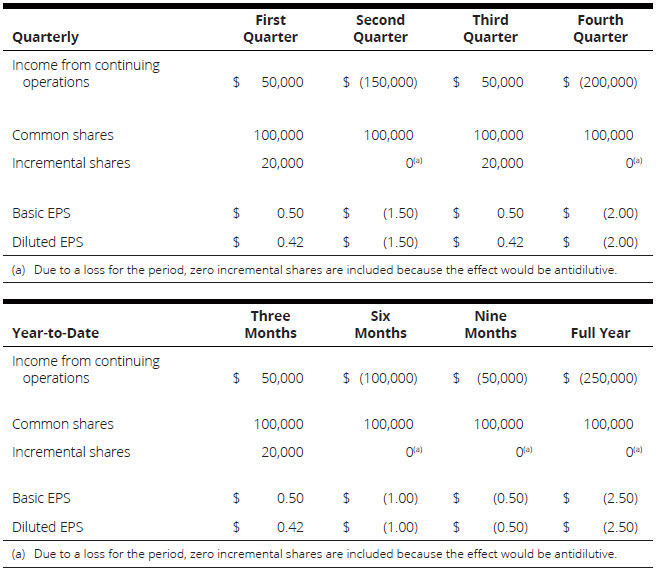
Task: Select the Full Year Diluted EPS value (2.50)
Action: coord(615,526)
